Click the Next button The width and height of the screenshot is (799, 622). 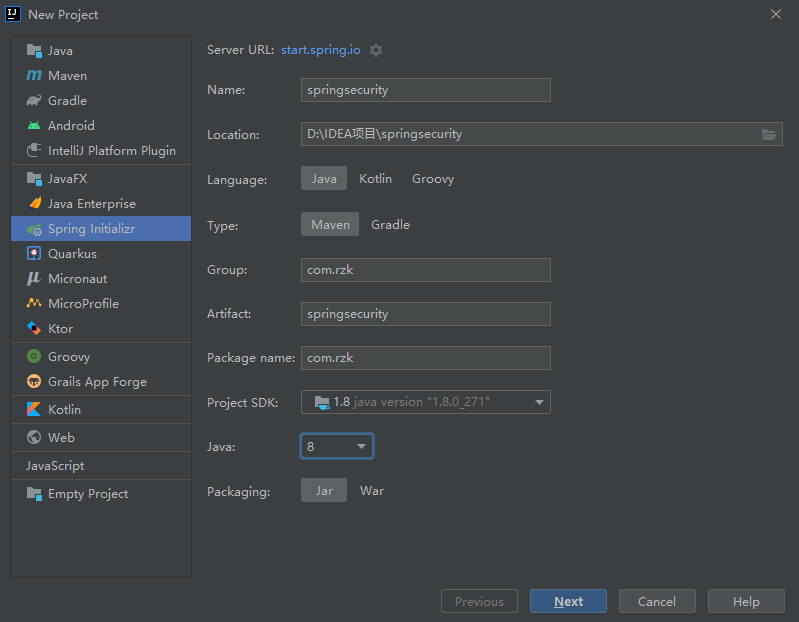coord(568,601)
